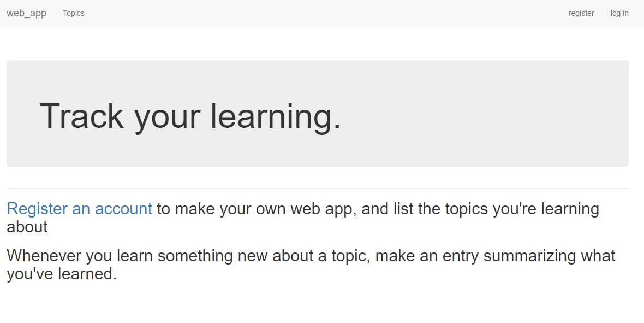644x323 pixels.
Task: Click the word Track in the heading
Action: (x=82, y=116)
